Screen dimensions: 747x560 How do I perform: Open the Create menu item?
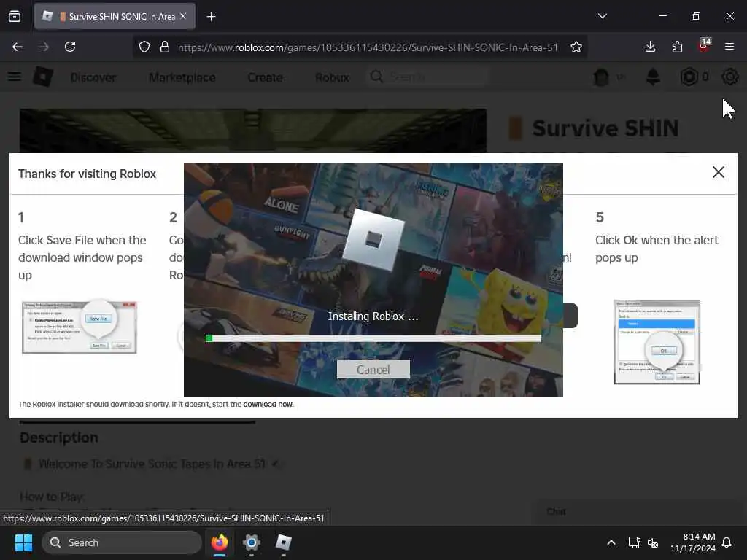pyautogui.click(x=266, y=77)
